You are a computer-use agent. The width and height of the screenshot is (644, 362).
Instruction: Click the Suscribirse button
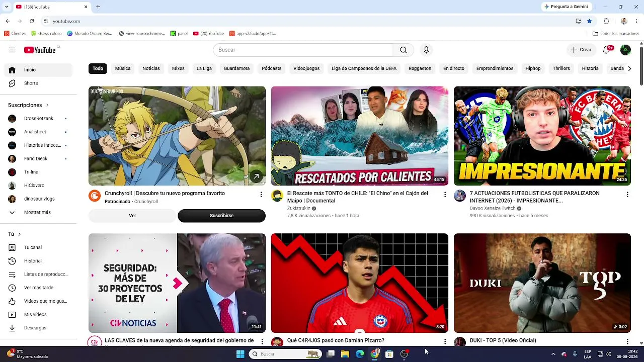coord(221,216)
